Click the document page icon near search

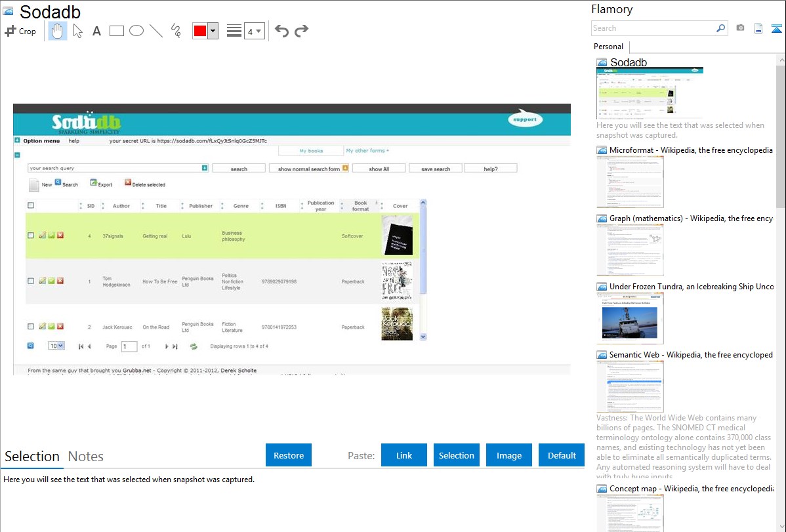pos(758,28)
